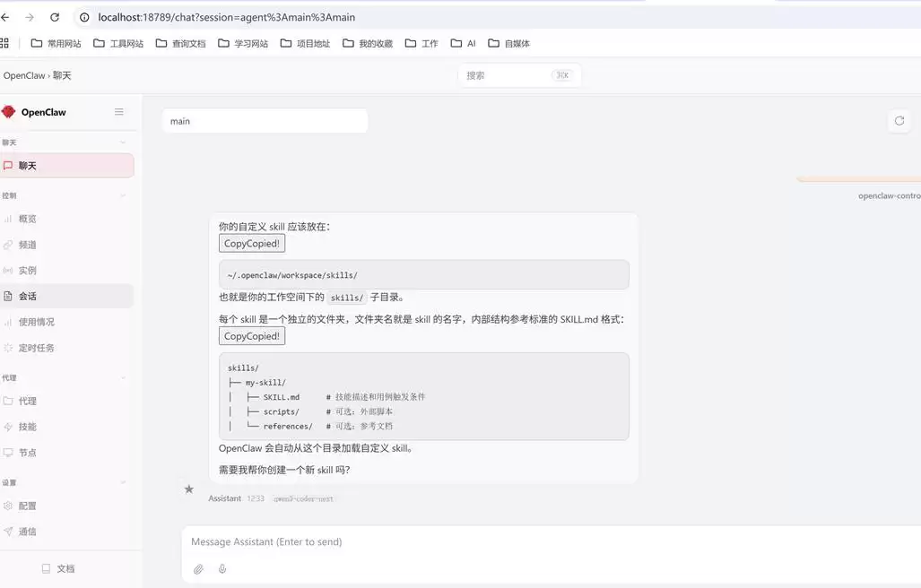Screen dimensions: 921x588
Task: Go back using the browser back arrow
Action: click(6, 17)
